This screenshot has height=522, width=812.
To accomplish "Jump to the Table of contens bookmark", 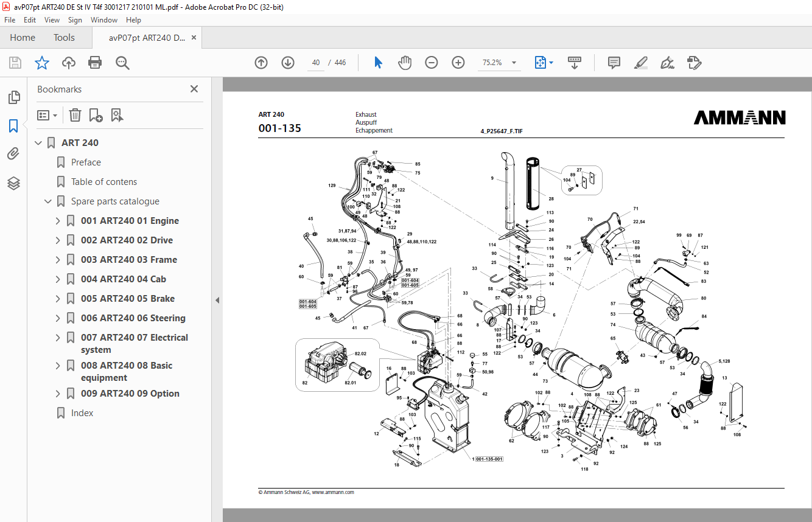I will pos(104,182).
